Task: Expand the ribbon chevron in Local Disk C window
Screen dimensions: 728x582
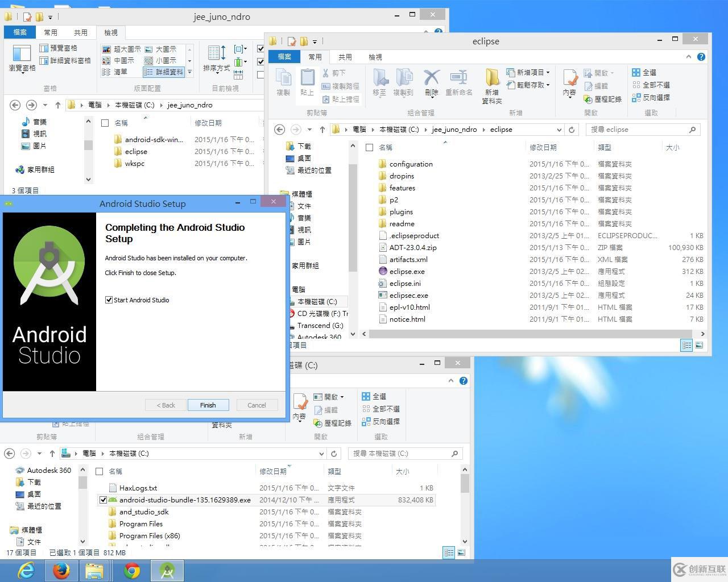Action: pyautogui.click(x=451, y=381)
